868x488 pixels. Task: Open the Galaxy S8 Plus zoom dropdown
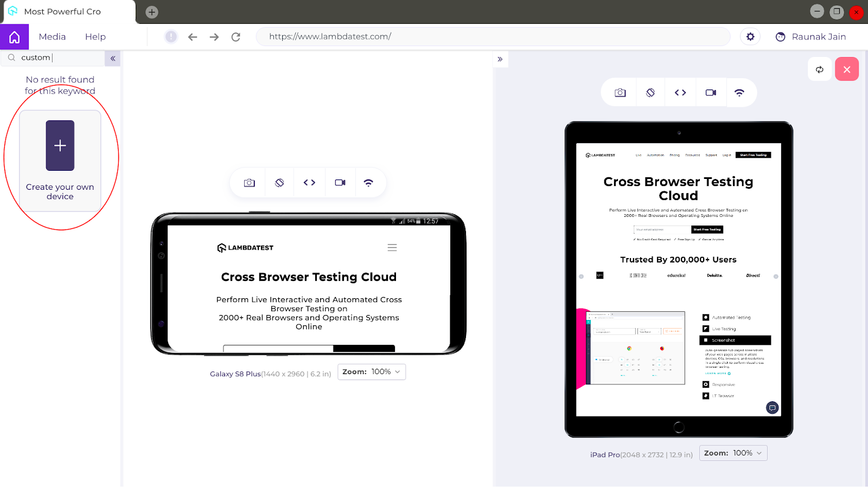click(372, 372)
